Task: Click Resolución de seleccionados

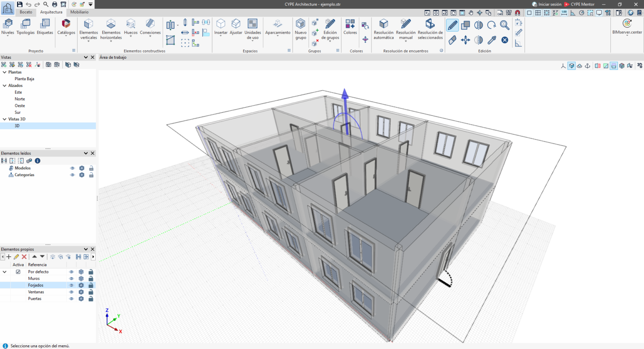Action: click(x=430, y=29)
